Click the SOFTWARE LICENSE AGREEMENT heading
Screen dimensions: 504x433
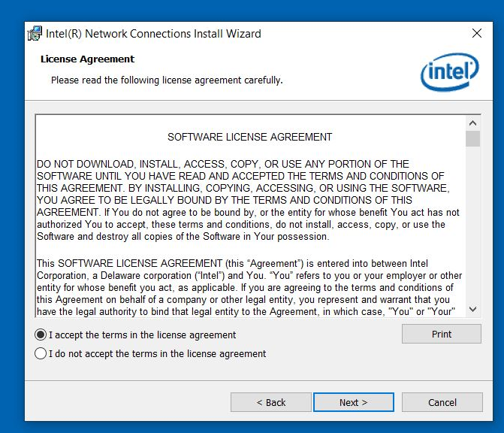coord(249,138)
